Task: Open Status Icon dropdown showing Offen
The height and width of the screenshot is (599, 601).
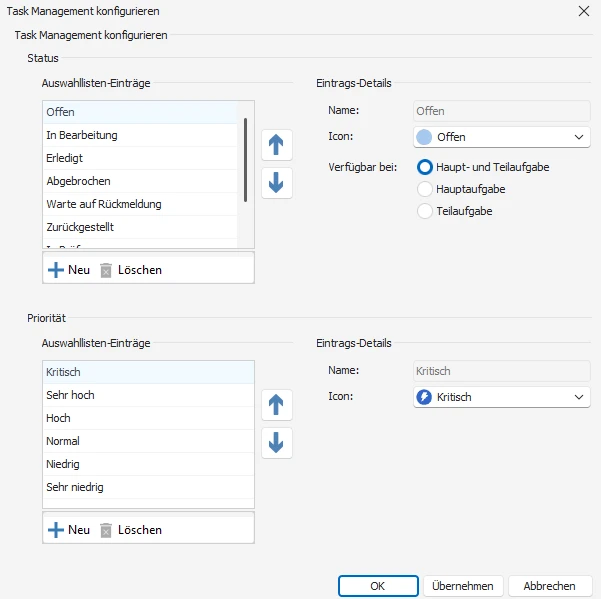Action: click(x=502, y=137)
